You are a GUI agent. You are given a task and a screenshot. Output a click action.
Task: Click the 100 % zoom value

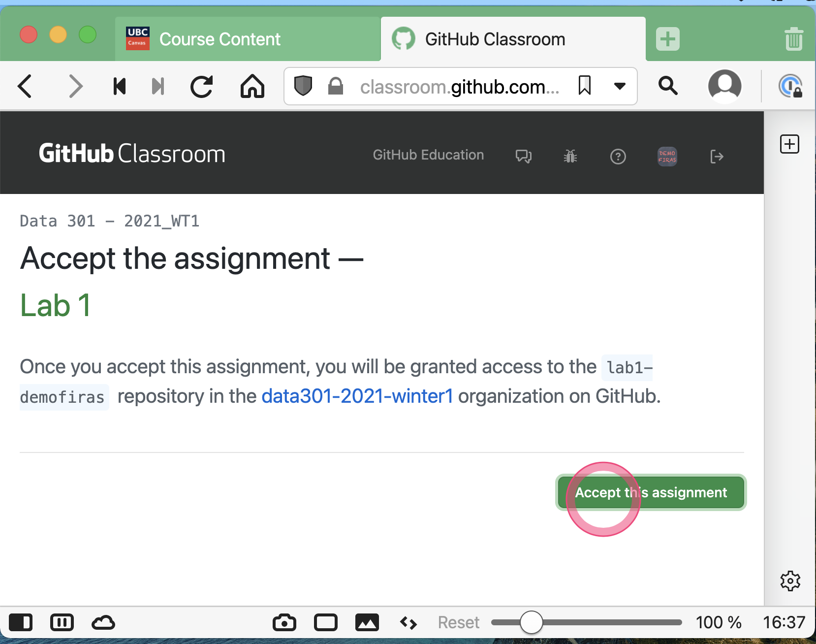pyautogui.click(x=719, y=622)
